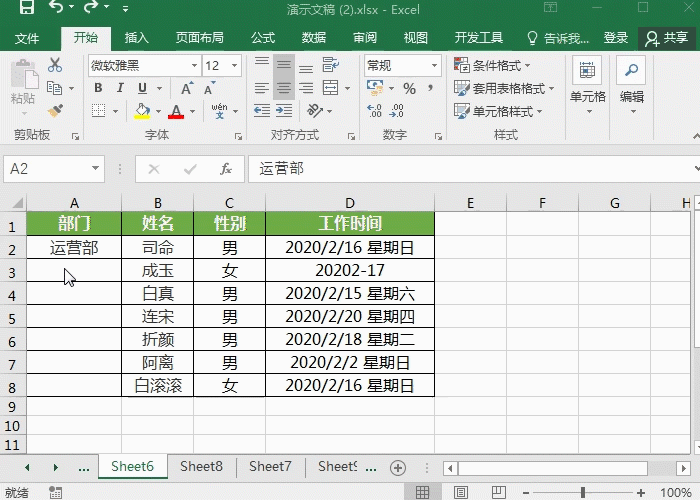Click the horizontal scrollbar right arrow
This screenshot has width=700, height=500.
pos(683,468)
